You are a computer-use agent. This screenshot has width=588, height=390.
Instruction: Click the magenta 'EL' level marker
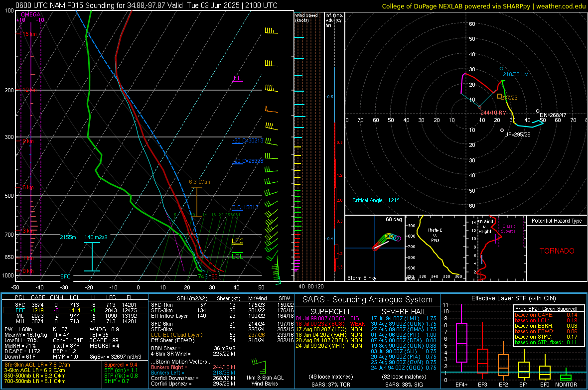tap(237, 78)
